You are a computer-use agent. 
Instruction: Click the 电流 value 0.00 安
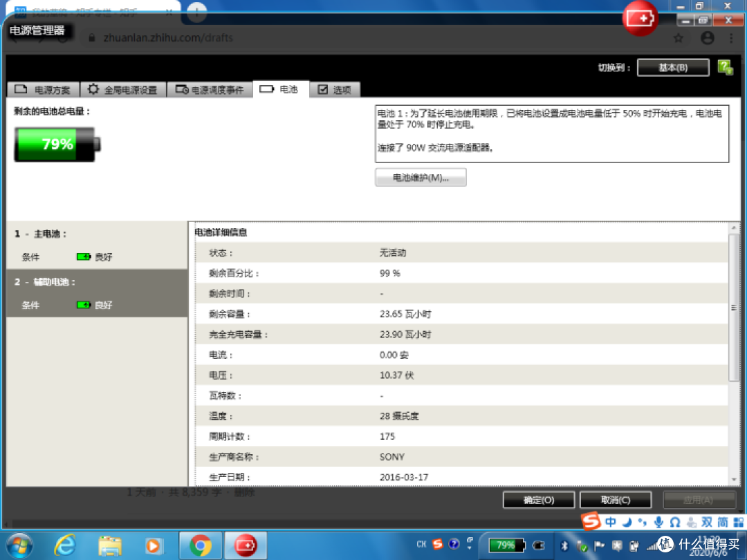pyautogui.click(x=394, y=355)
